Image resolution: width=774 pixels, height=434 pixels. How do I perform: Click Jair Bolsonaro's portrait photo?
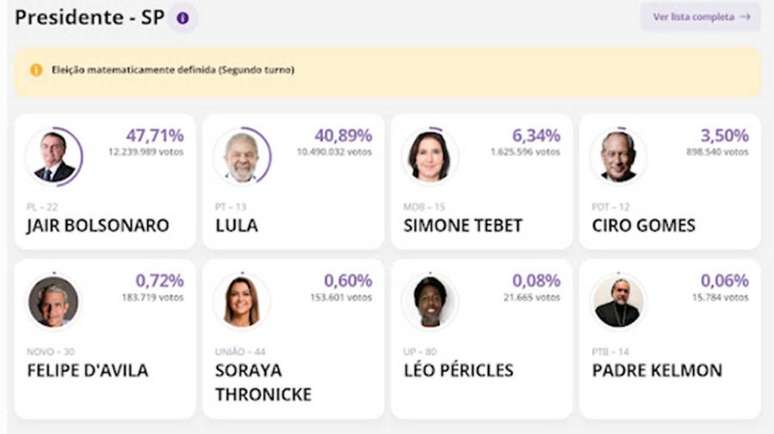point(54,157)
